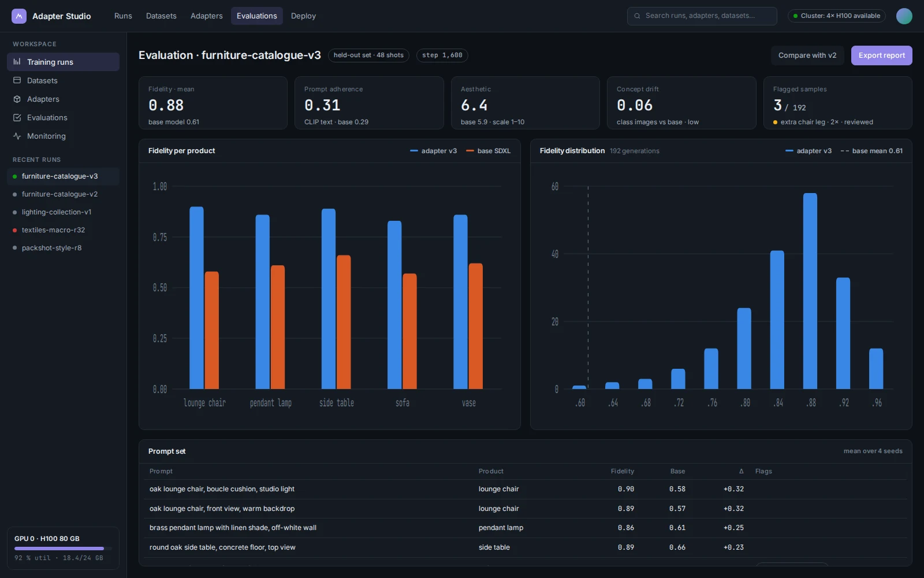
Task: Select Training runs in the sidebar
Action: (63, 62)
